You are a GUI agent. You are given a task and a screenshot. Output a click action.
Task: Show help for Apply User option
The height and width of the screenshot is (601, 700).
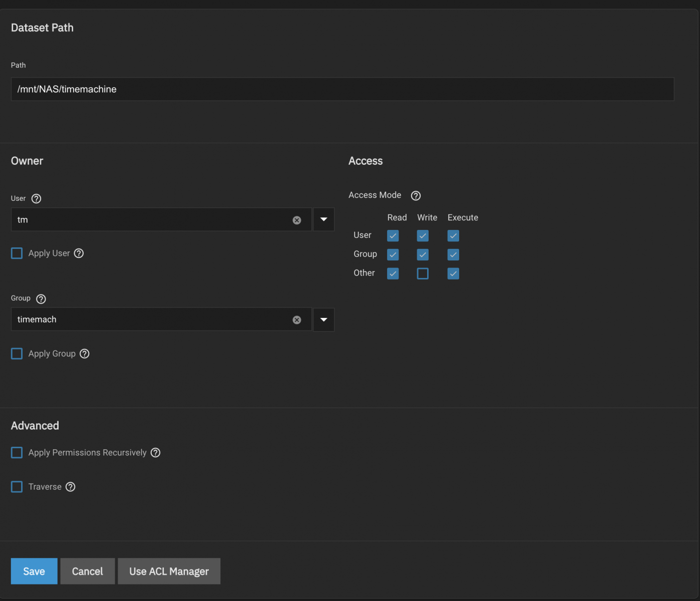point(79,253)
